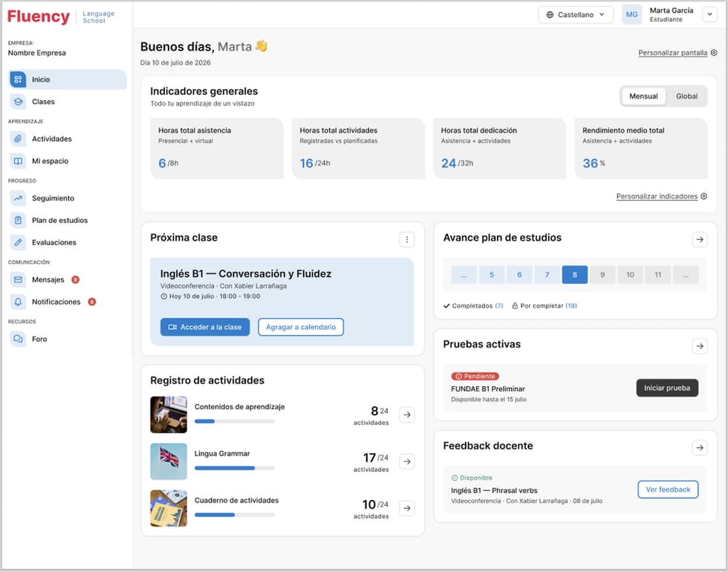Click the Mensajes envelope icon
This screenshot has height=572, width=728.
(x=18, y=279)
